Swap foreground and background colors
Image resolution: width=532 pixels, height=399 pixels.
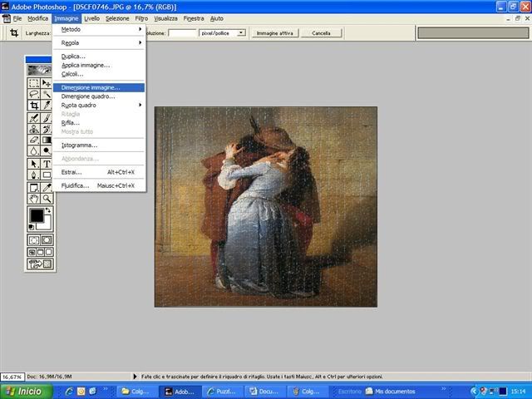[48, 210]
